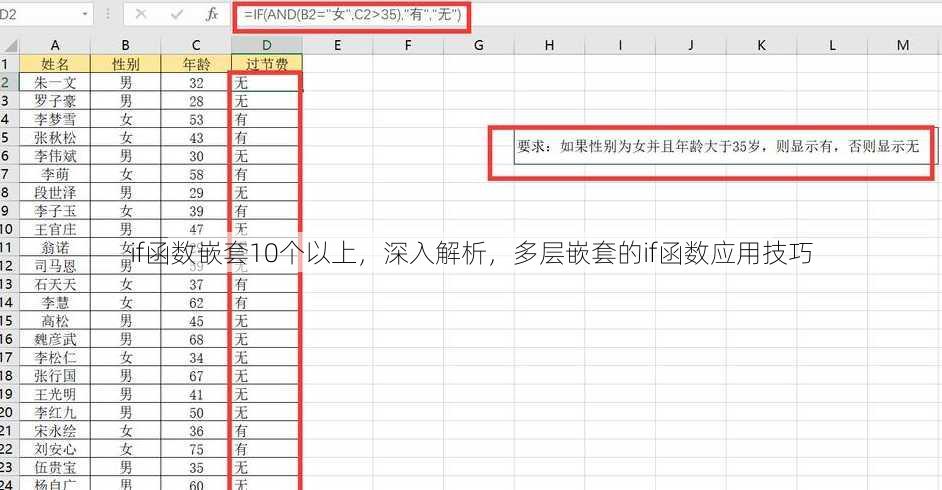Click 过节费 result cell in 刘安心's row
Viewport: 942px width, 490px height.
pyautogui.click(x=267, y=449)
